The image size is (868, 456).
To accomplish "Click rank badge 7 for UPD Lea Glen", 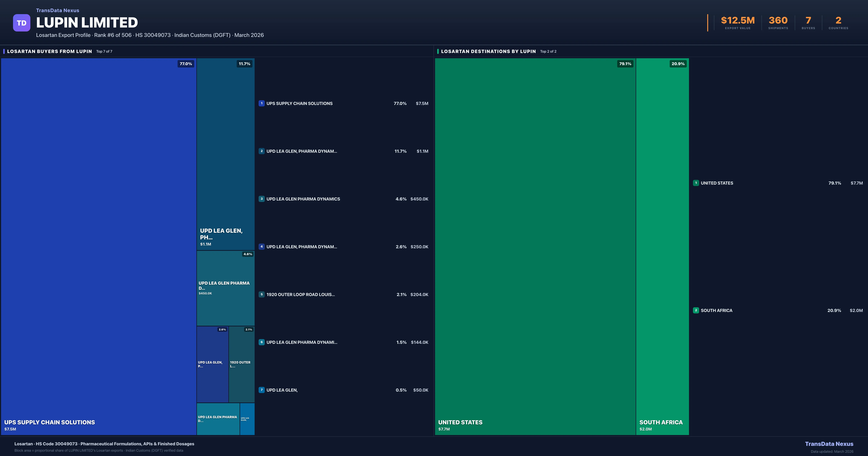I will [x=261, y=390].
